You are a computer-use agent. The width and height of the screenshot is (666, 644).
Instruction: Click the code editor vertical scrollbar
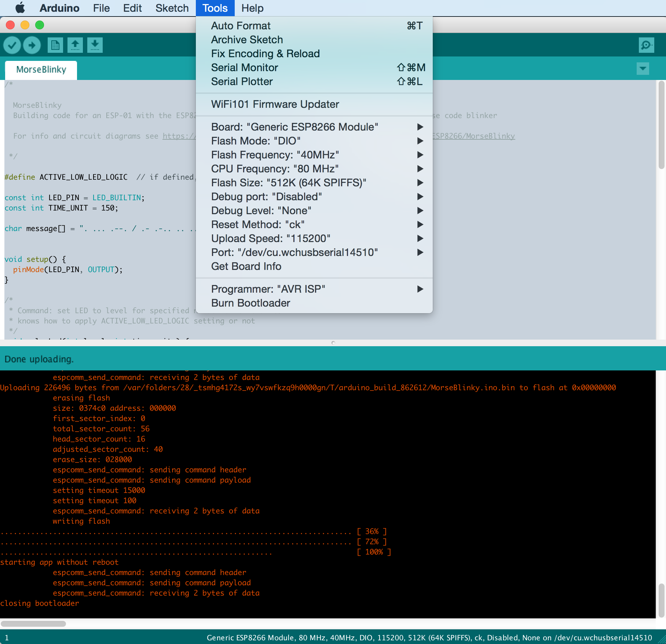[662, 125]
